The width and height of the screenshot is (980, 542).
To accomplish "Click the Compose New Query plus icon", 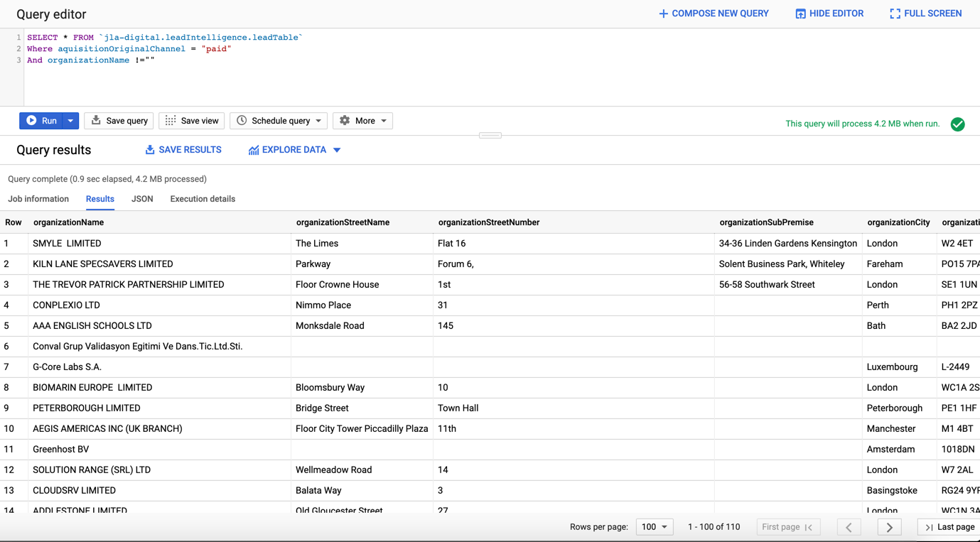I will (x=663, y=13).
